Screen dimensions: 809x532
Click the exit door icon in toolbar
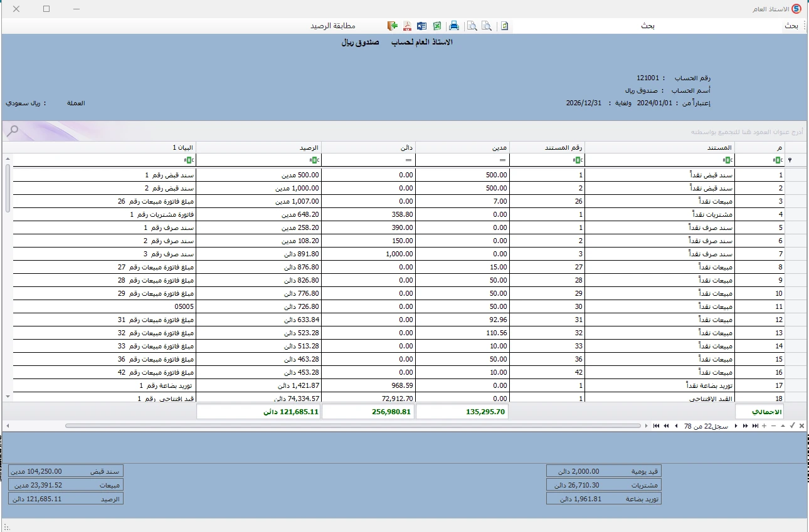coord(393,26)
